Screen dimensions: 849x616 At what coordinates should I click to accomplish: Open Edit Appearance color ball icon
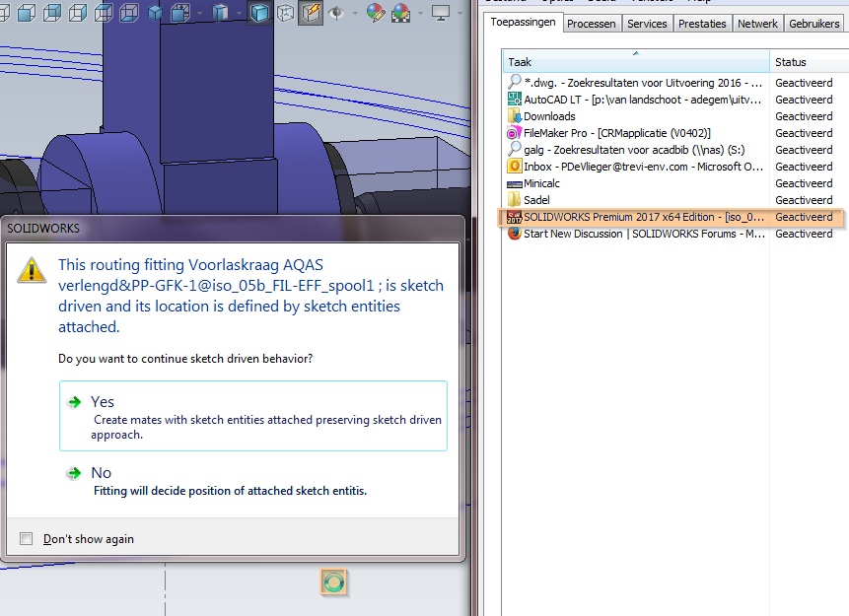click(x=376, y=13)
